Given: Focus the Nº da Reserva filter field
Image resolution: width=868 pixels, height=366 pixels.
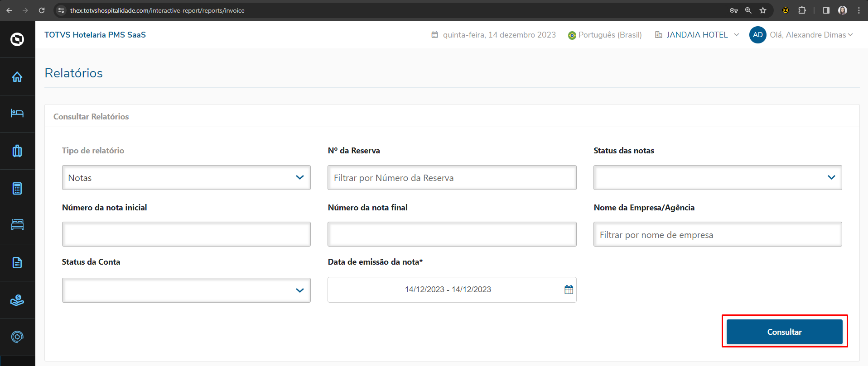Looking at the screenshot, I should pos(452,177).
